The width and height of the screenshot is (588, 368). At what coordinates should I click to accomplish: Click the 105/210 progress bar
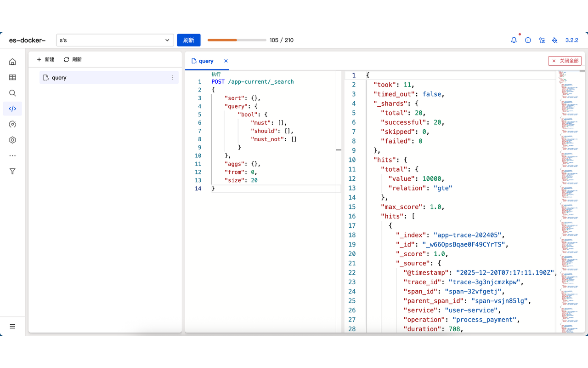point(237,40)
